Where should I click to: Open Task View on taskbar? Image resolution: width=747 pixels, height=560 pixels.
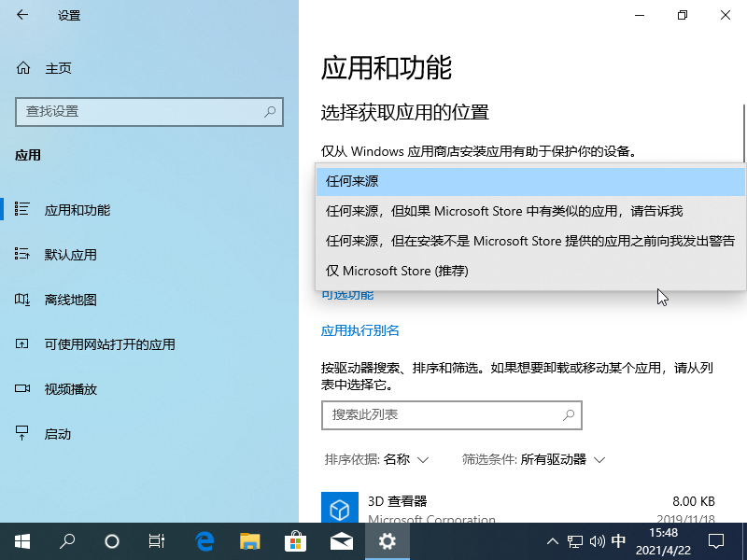click(157, 541)
